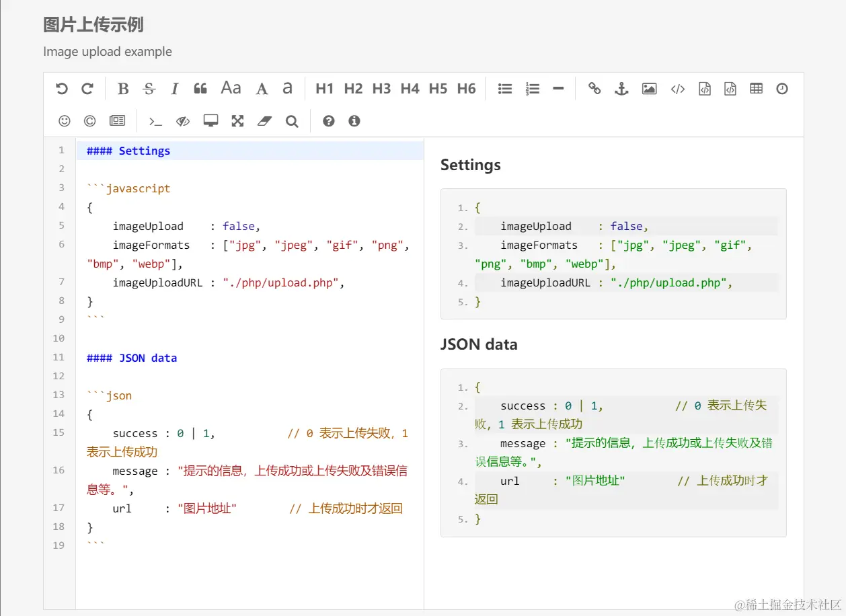Screen dimensions: 846x616
Task: Insert current date and time
Action: pyautogui.click(x=782, y=89)
